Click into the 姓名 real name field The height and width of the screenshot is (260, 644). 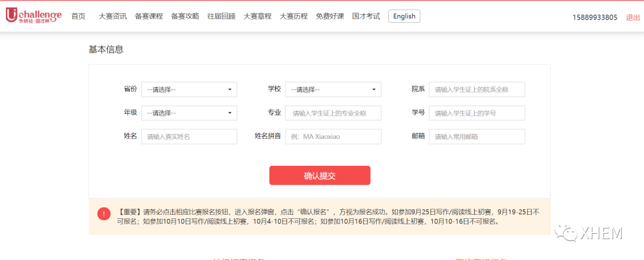tap(189, 137)
